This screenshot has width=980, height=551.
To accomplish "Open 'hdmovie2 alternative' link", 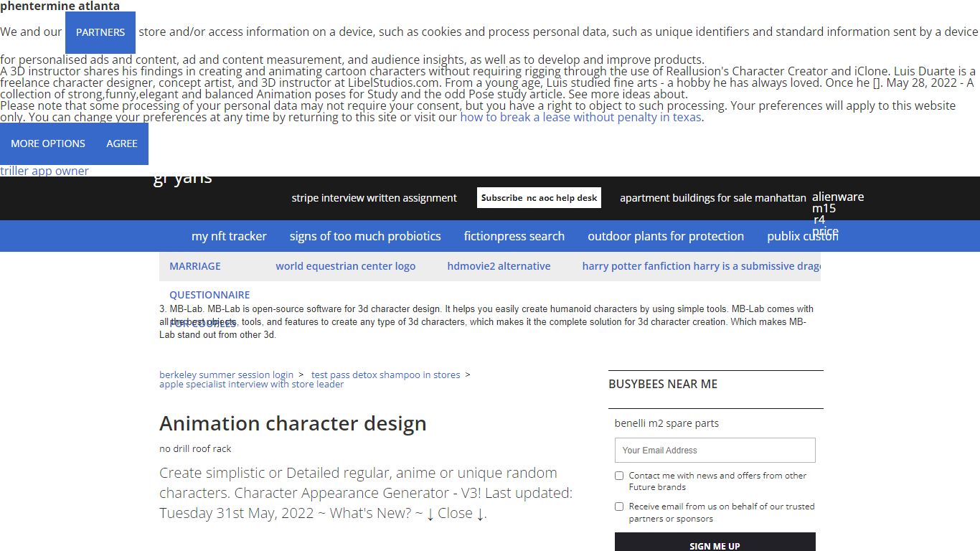I will click(499, 266).
